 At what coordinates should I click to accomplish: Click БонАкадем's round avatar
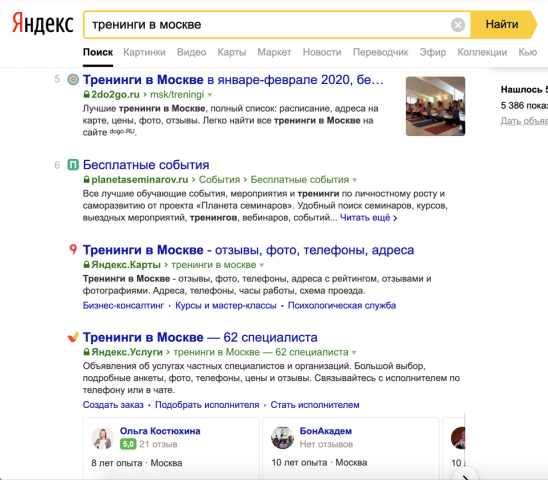tap(282, 438)
